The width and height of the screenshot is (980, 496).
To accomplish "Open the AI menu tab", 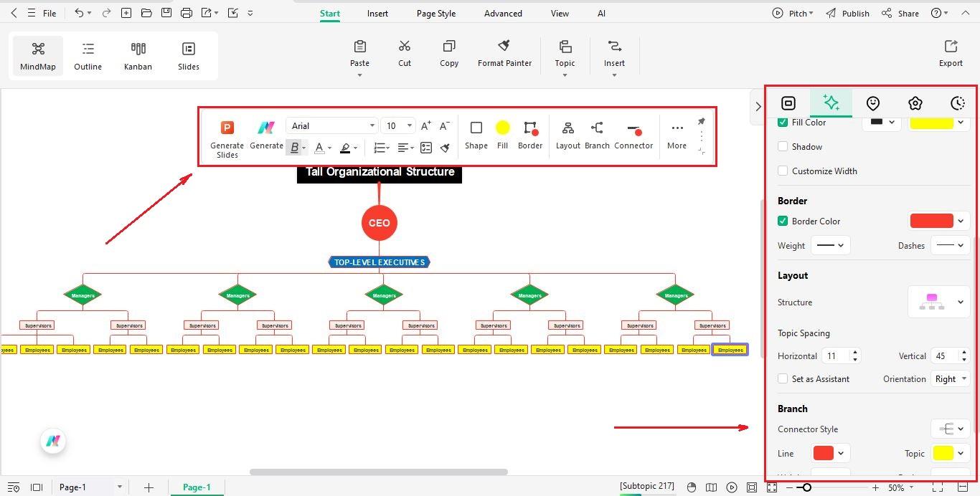I will (x=601, y=13).
